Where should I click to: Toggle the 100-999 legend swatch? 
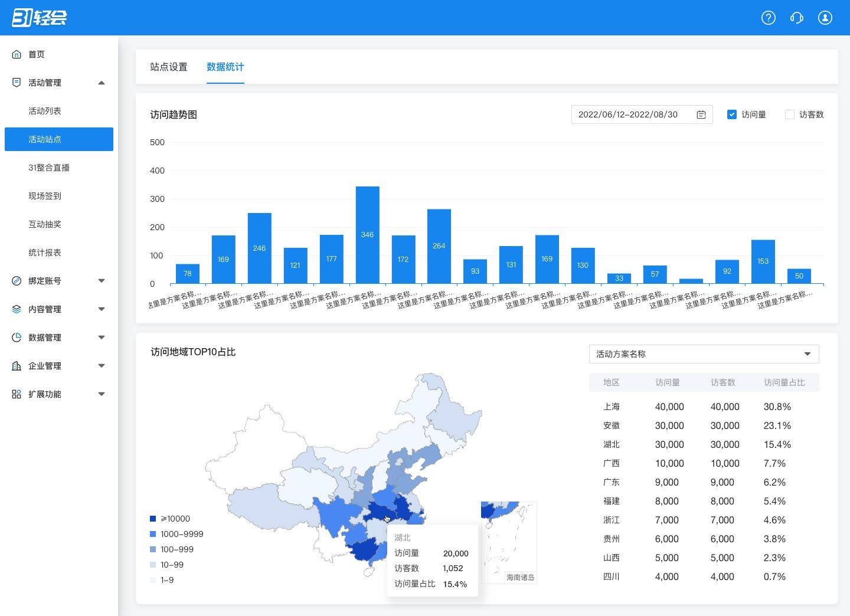[x=153, y=549]
